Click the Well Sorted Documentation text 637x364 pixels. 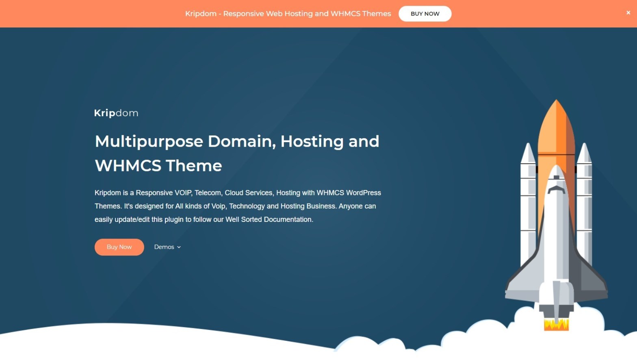(x=269, y=219)
